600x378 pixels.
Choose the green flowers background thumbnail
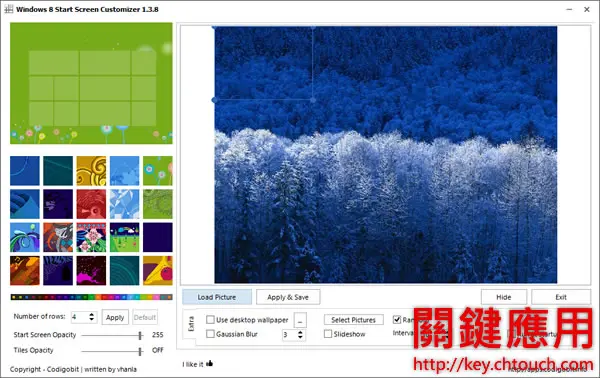pos(158,171)
